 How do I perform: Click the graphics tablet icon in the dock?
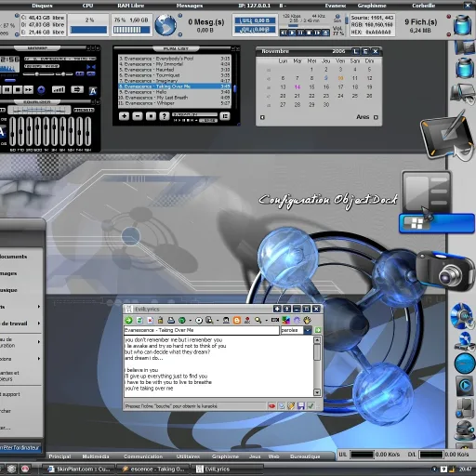(444, 136)
